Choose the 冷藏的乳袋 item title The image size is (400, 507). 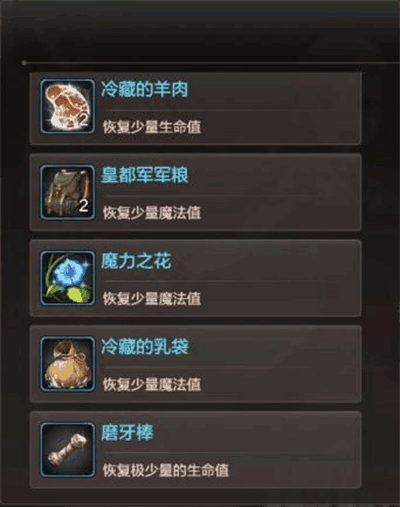coord(144,347)
